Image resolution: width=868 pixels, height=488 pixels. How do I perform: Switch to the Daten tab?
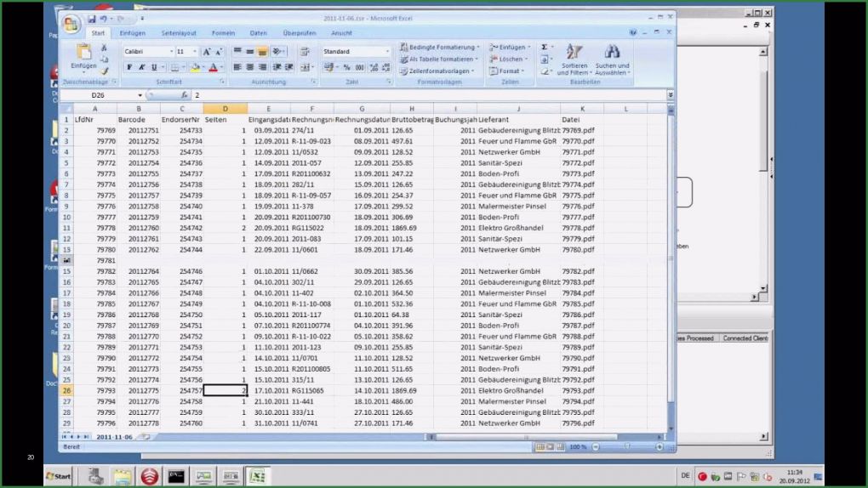[x=258, y=33]
